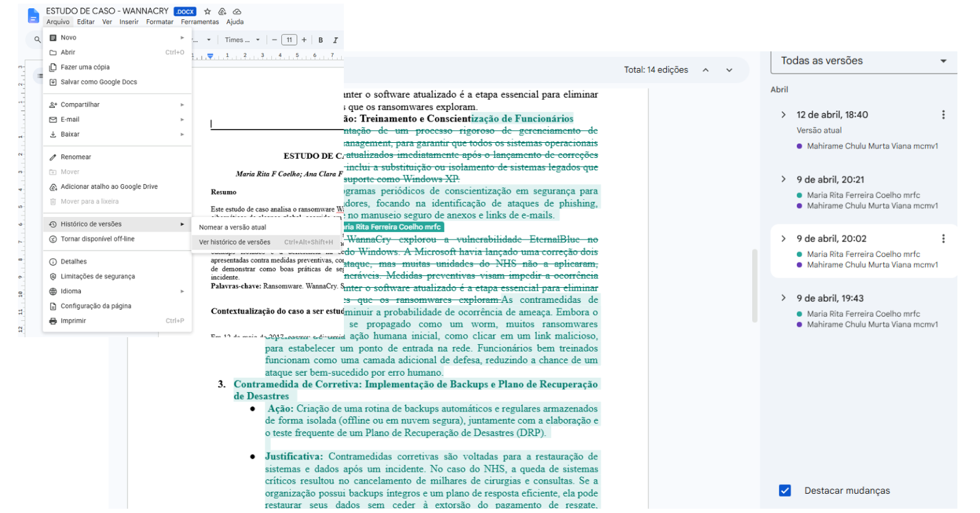The height and width of the screenshot is (513, 980).
Task: Select Renomear in the Arquivo menu
Action: click(x=117, y=157)
